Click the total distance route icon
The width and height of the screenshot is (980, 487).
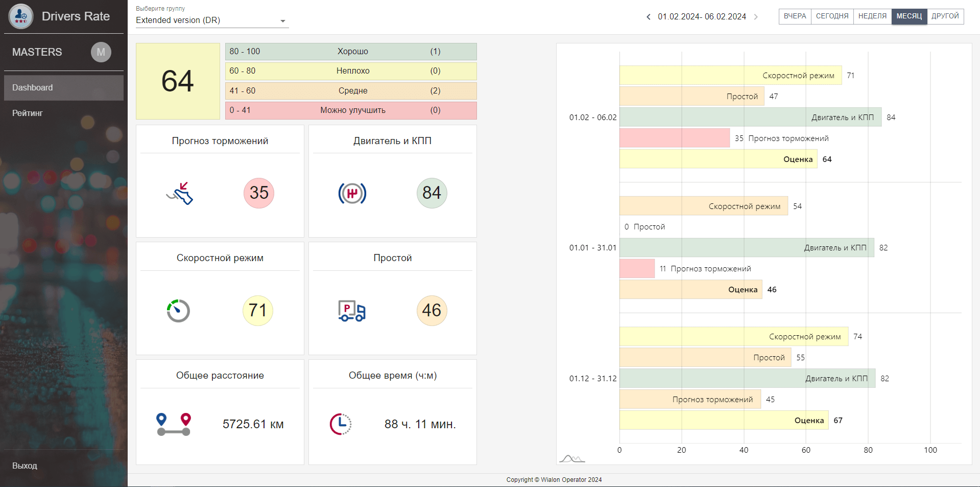[174, 424]
